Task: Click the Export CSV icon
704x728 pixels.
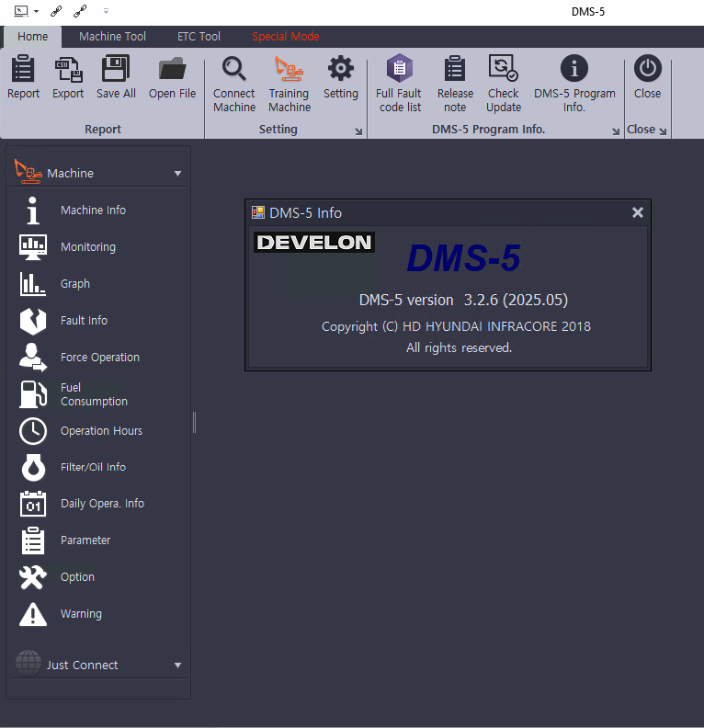Action: pyautogui.click(x=68, y=68)
